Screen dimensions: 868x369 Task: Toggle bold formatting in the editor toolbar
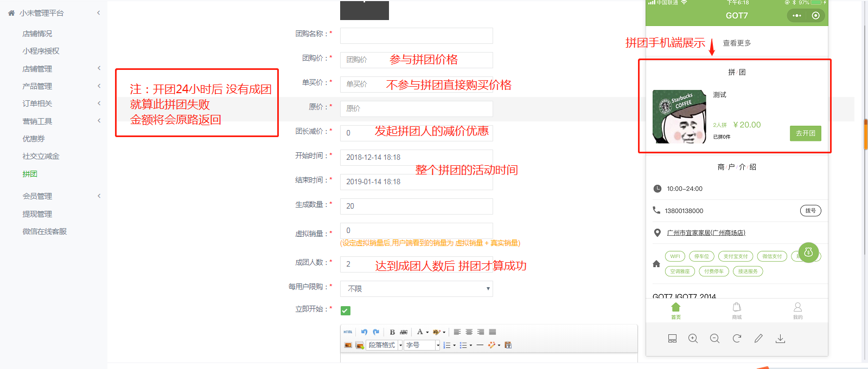tap(392, 332)
